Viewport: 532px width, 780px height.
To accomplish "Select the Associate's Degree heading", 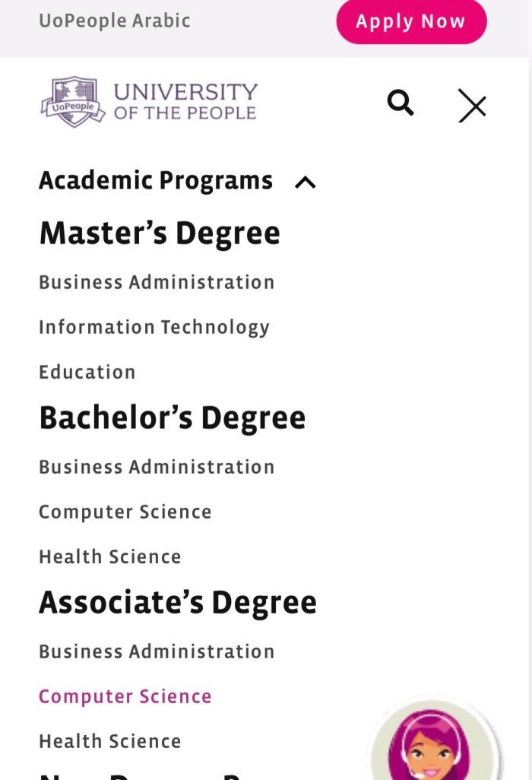I will coord(178,602).
